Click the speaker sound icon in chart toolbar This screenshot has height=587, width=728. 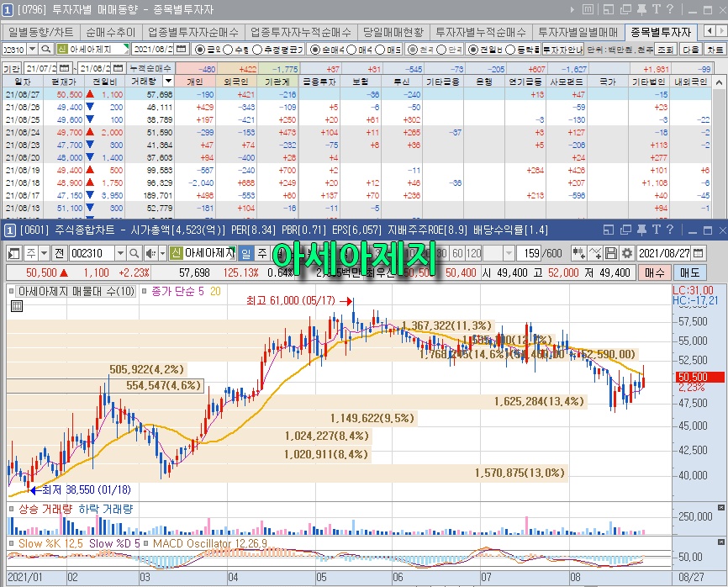(150, 254)
